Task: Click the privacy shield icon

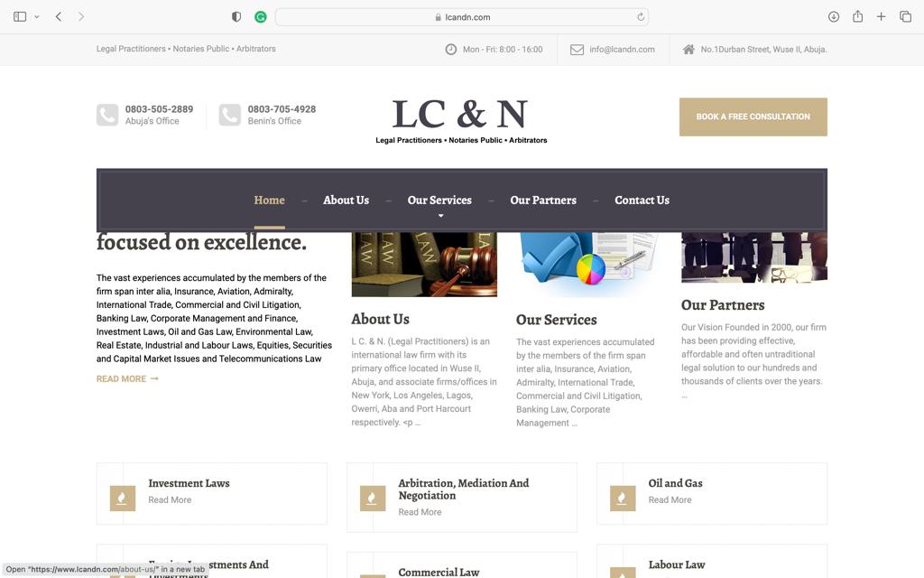Action: tap(236, 17)
